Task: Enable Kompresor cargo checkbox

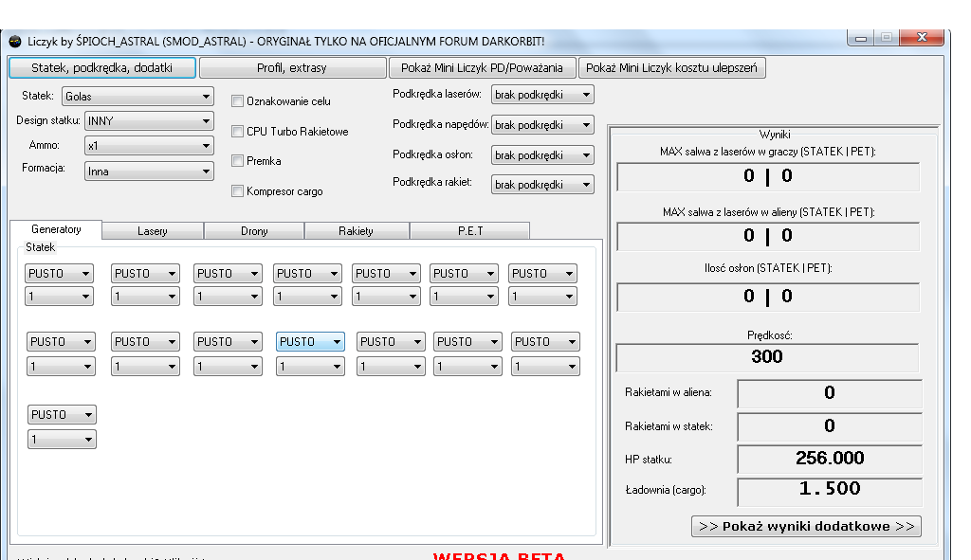Action: pyautogui.click(x=237, y=191)
